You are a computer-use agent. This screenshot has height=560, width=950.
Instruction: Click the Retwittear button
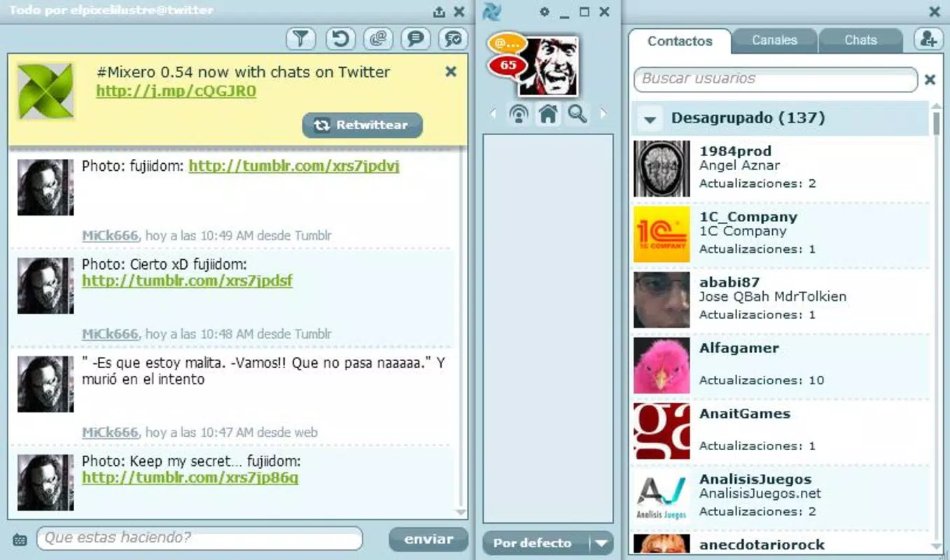coord(363,125)
